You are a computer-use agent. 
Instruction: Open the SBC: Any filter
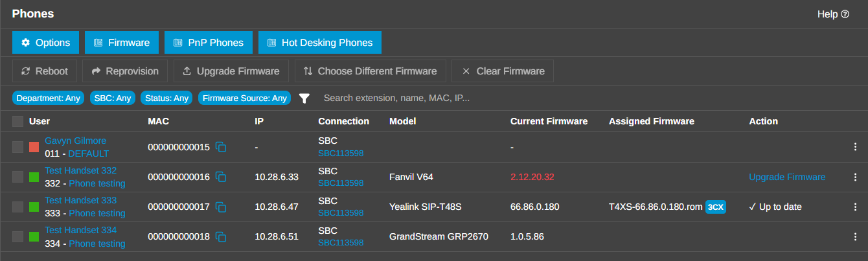tap(113, 98)
